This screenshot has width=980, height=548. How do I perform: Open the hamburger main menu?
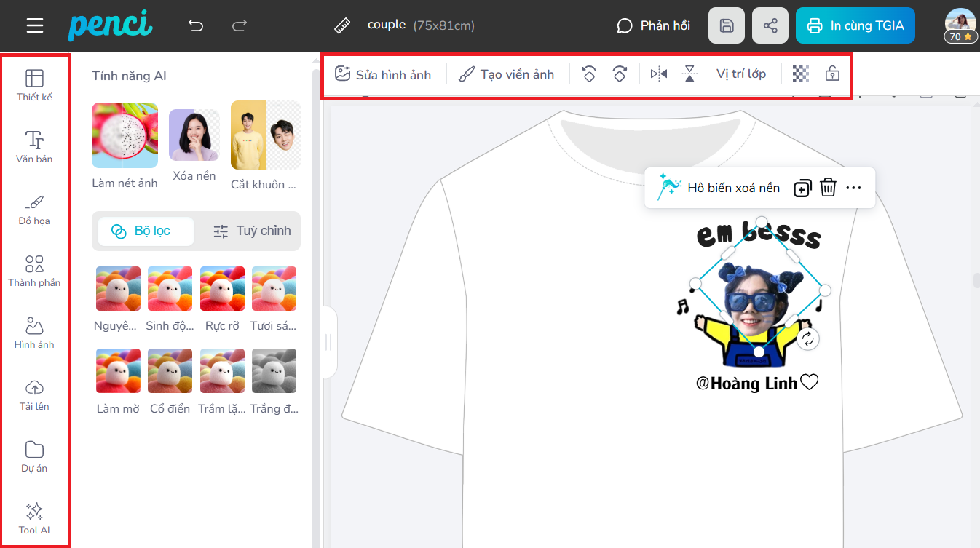pyautogui.click(x=35, y=26)
